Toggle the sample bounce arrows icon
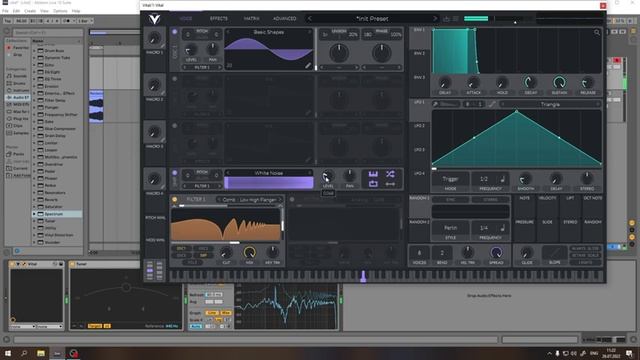 390,184
